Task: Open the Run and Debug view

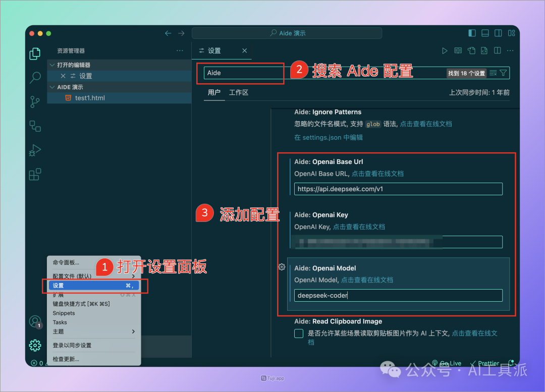Action: [35, 150]
